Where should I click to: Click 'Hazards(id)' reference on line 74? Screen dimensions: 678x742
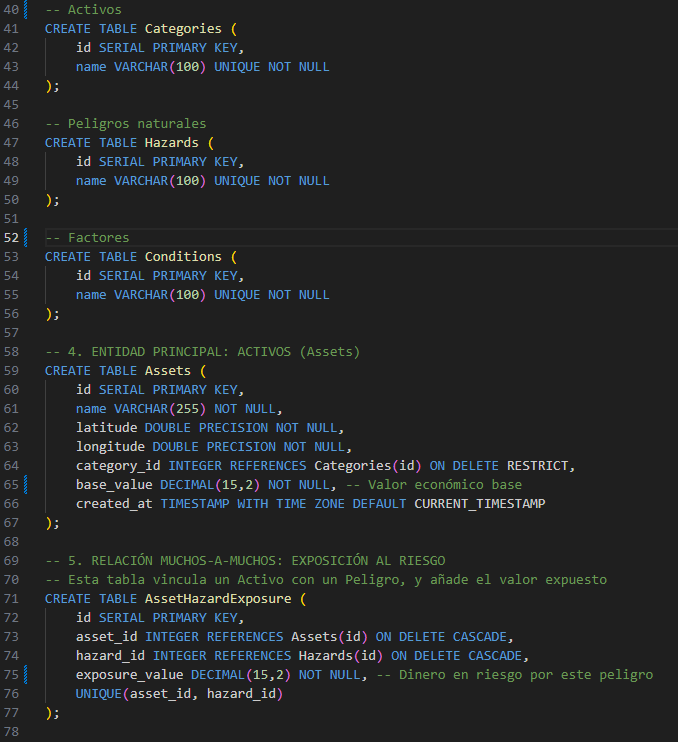pyautogui.click(x=341, y=656)
